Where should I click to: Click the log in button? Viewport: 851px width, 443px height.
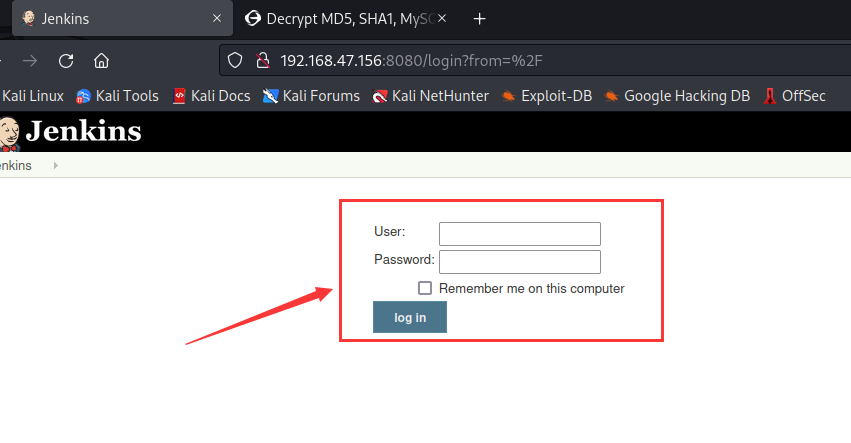click(410, 317)
